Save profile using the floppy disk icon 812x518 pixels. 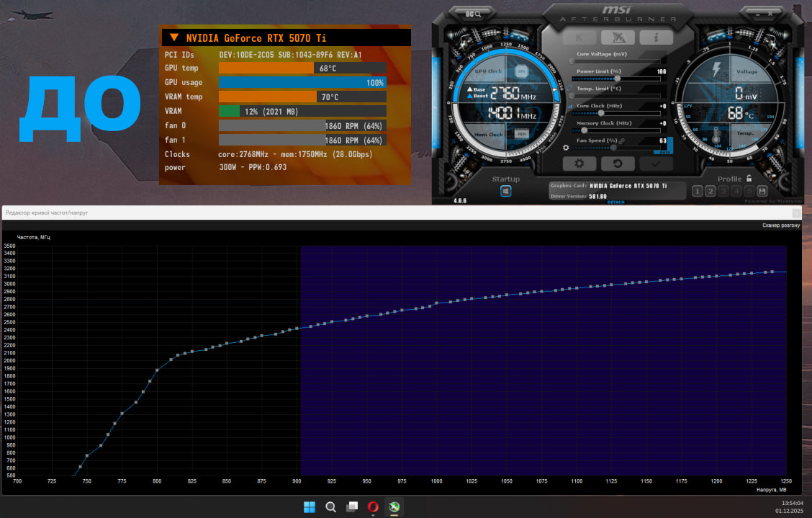762,191
